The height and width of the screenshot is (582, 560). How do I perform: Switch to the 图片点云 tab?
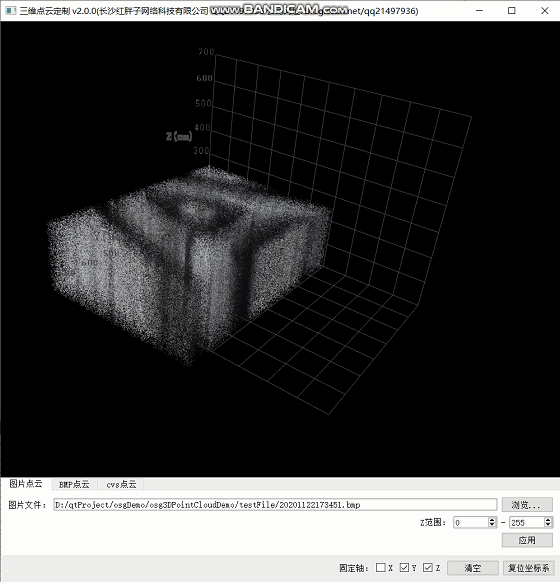point(26,484)
